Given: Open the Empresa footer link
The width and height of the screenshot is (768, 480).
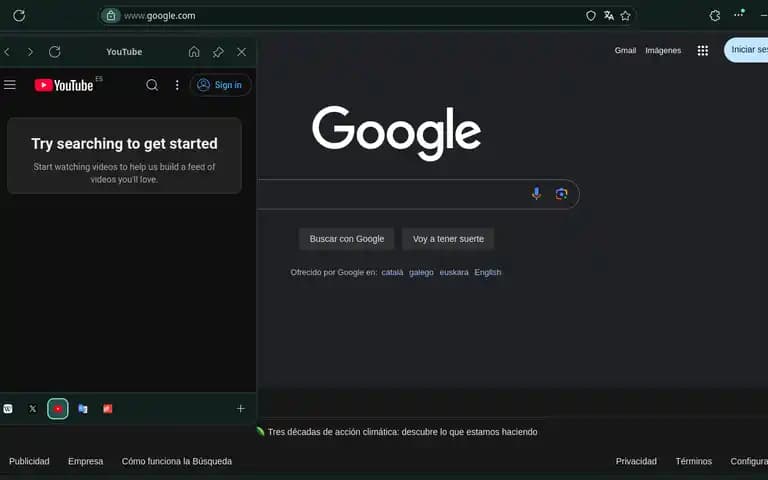Looking at the screenshot, I should tap(86, 461).
